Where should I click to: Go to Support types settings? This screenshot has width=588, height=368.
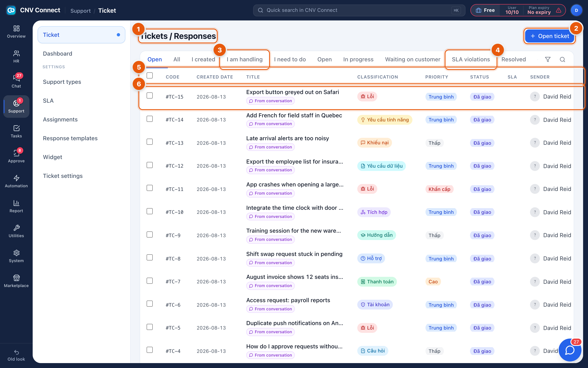point(62,82)
